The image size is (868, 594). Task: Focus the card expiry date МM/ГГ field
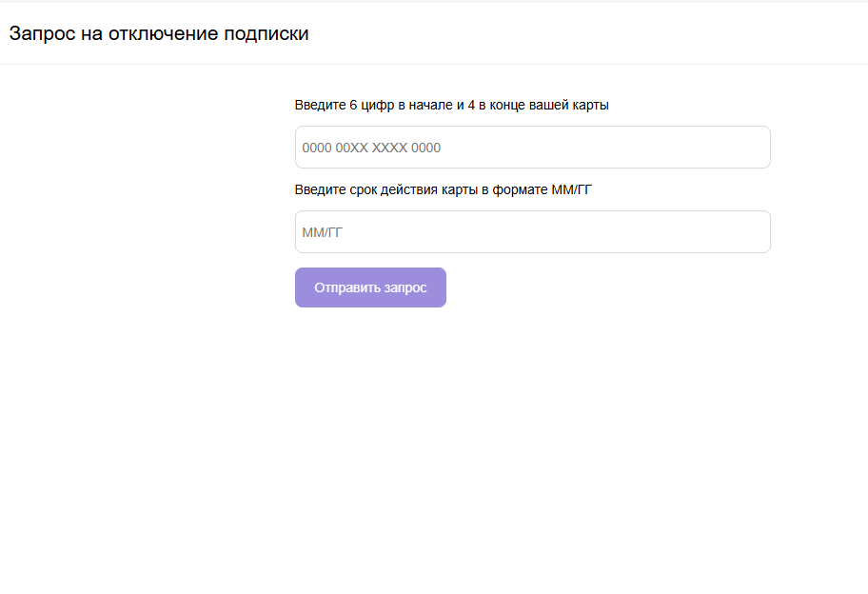click(x=532, y=232)
